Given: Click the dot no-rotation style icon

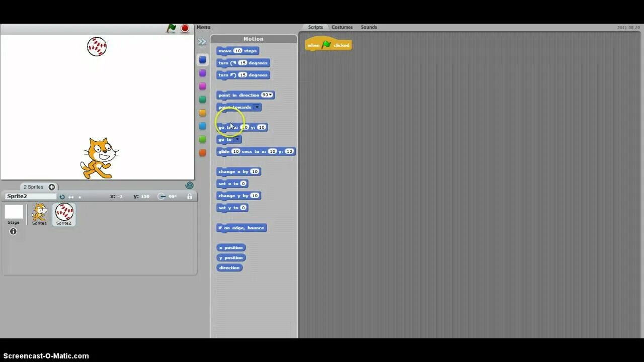Looking at the screenshot, I should [79, 197].
